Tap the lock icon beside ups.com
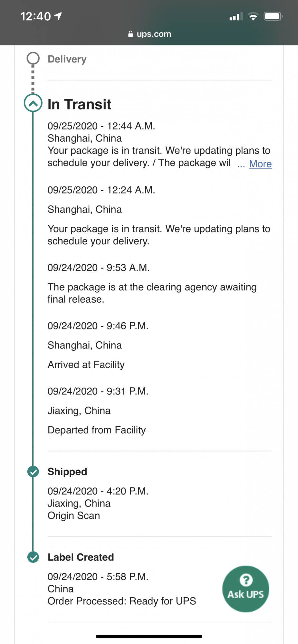Image resolution: width=298 pixels, height=644 pixels. pyautogui.click(x=130, y=34)
